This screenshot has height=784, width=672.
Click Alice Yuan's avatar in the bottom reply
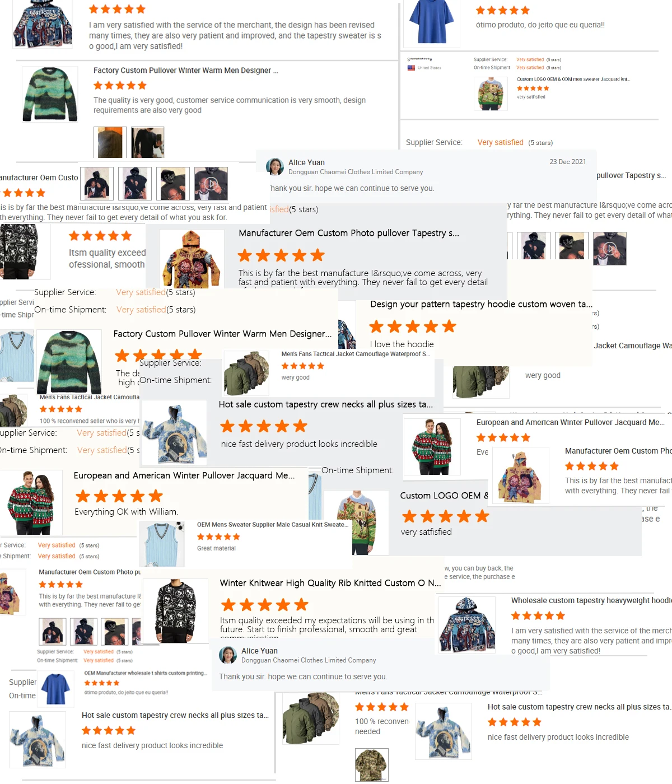(227, 655)
